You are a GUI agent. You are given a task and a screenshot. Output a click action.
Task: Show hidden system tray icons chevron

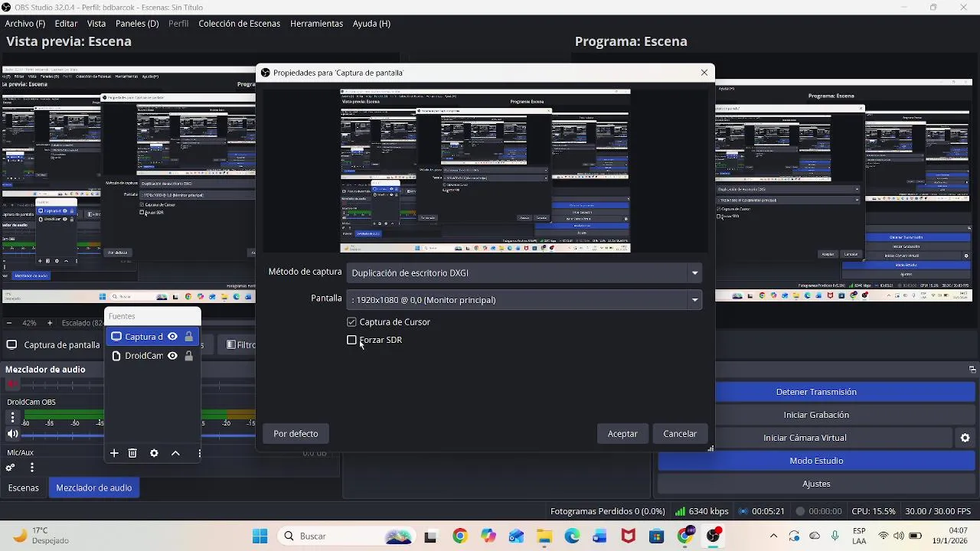[x=773, y=536]
